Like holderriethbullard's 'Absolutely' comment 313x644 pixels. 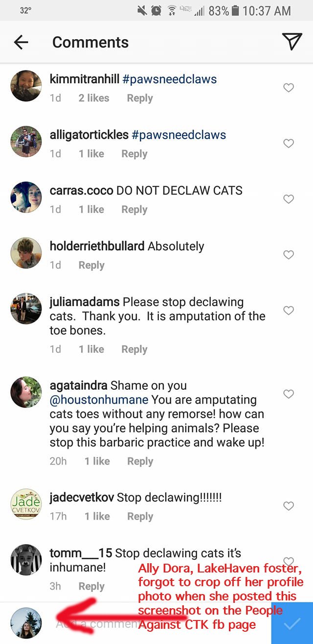289,255
